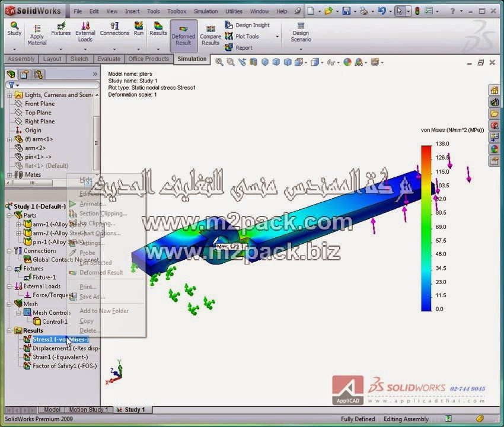The height and width of the screenshot is (427, 504).
Task: Click the Undo icon
Action: [x=381, y=11]
